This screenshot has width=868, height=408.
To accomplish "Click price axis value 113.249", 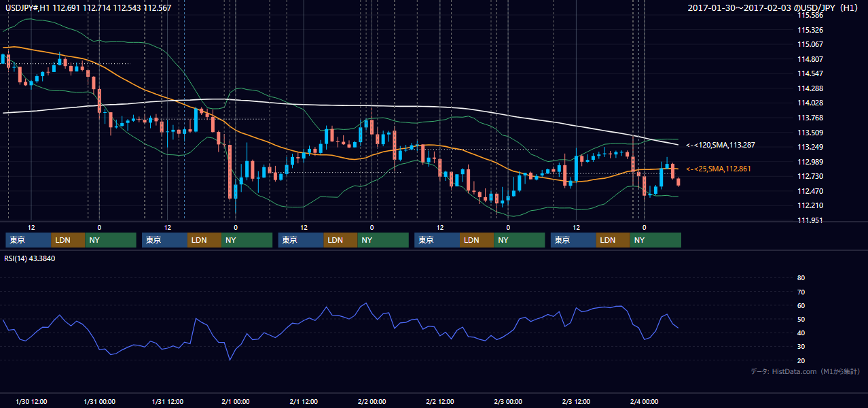I will click(x=812, y=147).
